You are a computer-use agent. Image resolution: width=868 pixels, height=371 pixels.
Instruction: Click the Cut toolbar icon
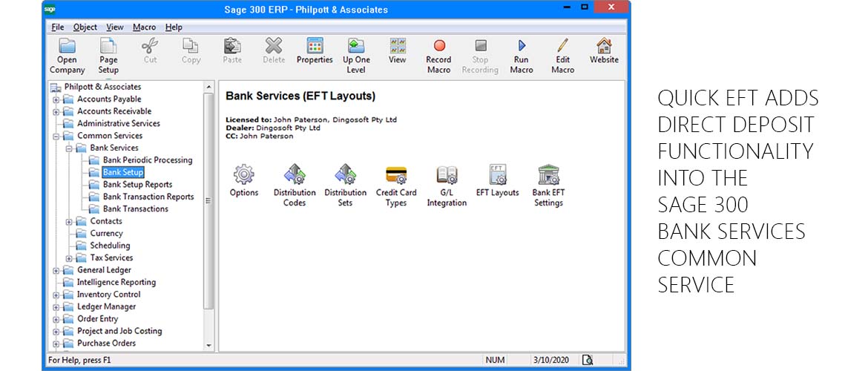150,51
